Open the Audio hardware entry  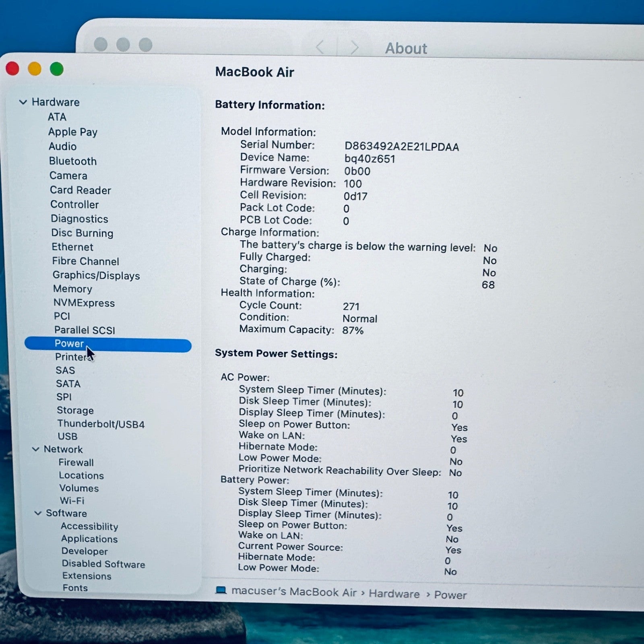pos(62,147)
